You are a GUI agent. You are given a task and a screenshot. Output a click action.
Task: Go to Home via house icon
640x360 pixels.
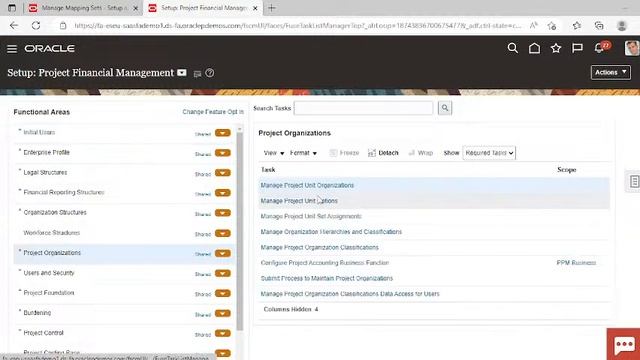click(x=534, y=48)
